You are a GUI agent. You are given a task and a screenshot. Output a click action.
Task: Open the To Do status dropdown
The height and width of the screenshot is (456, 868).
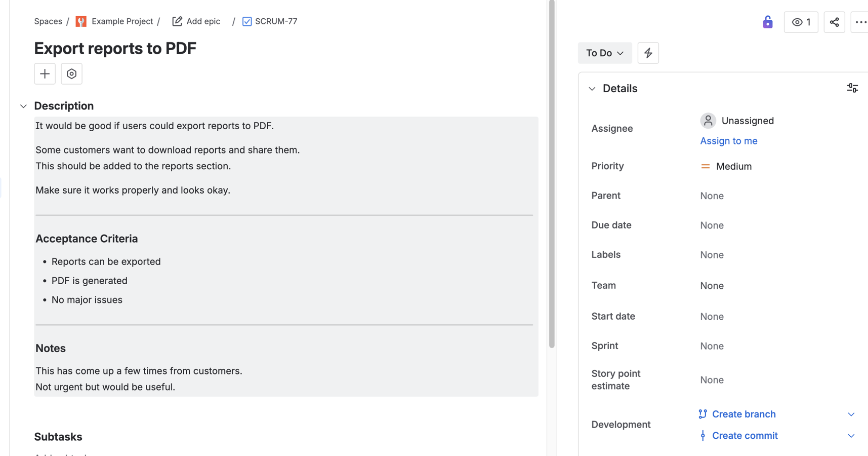point(605,53)
